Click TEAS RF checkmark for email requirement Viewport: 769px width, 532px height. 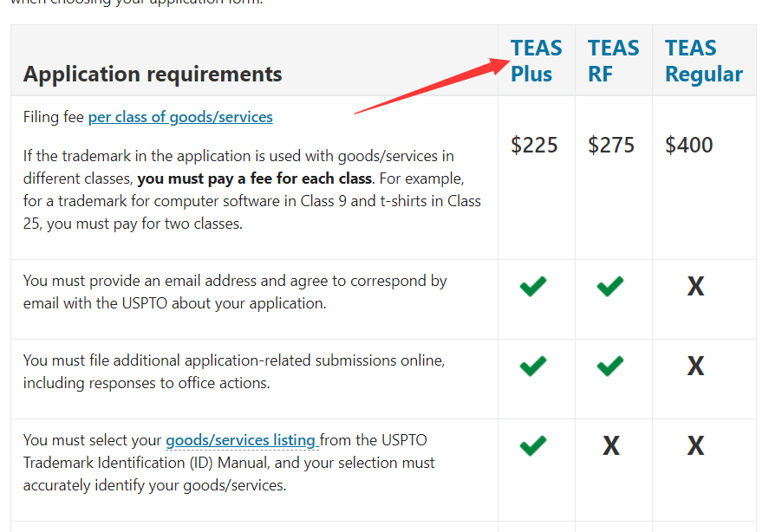[610, 286]
